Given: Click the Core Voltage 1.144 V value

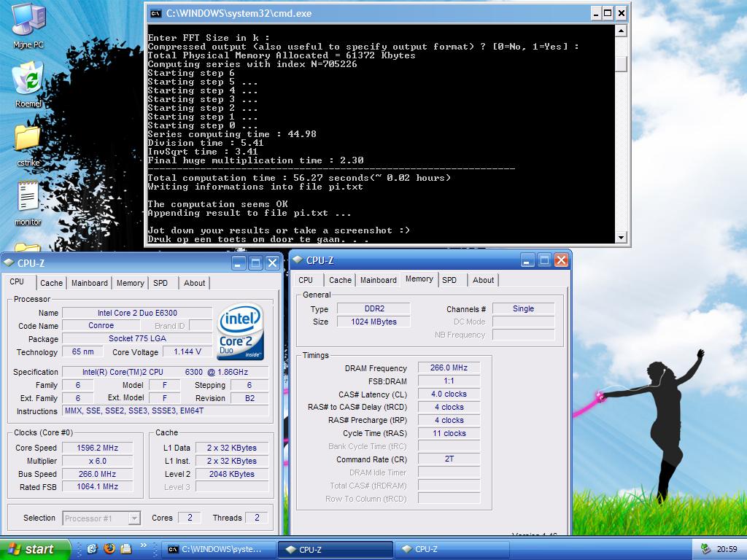Looking at the screenshot, I should coord(187,352).
